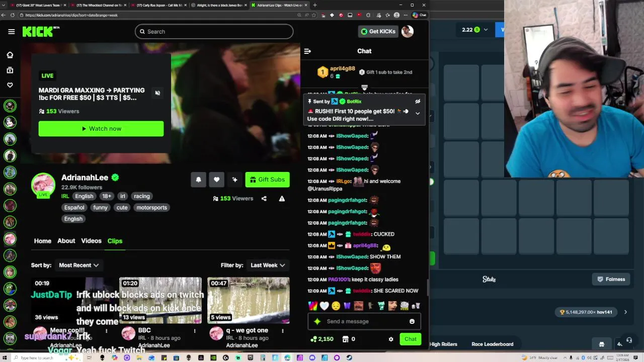Switch to the Home tab
Image resolution: width=644 pixels, height=362 pixels.
(x=43, y=241)
